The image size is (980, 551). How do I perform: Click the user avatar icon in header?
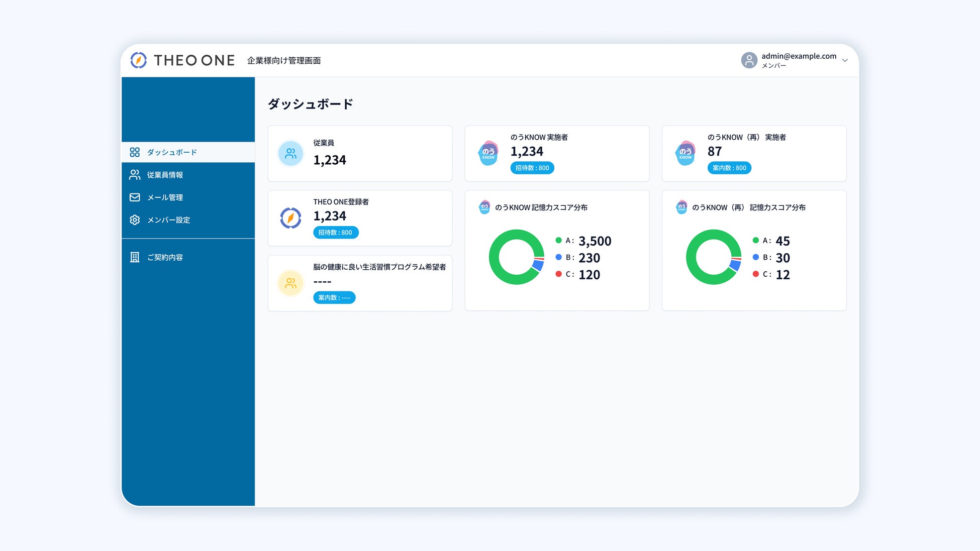[x=749, y=60]
